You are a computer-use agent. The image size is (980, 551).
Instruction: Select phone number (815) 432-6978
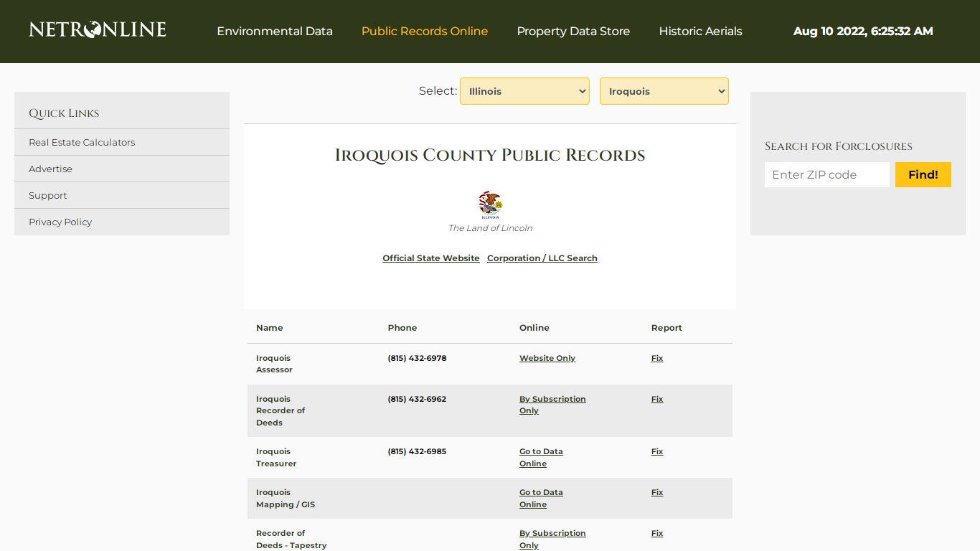(x=417, y=358)
